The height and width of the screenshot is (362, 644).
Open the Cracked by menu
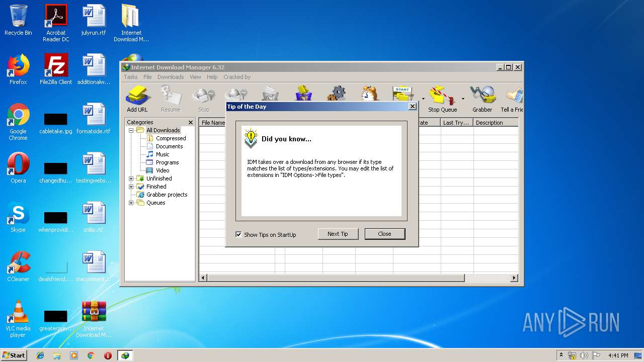pyautogui.click(x=237, y=77)
